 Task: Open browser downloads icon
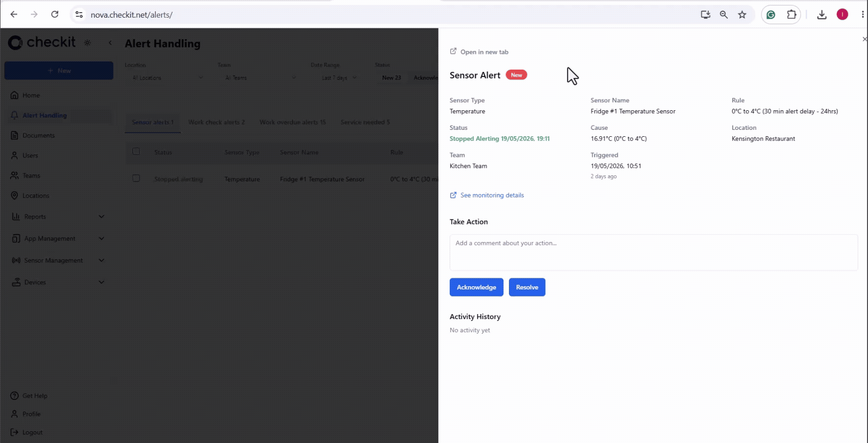click(822, 15)
